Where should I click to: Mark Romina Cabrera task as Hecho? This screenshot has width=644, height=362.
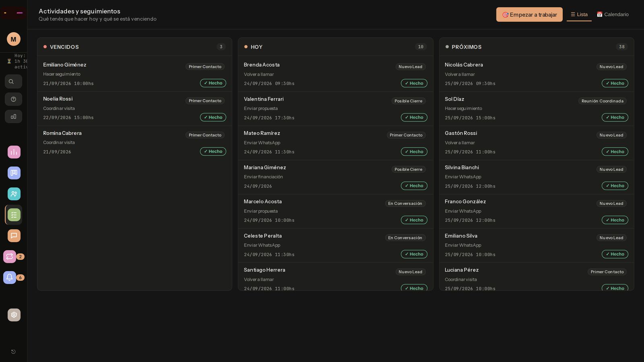pos(213,152)
